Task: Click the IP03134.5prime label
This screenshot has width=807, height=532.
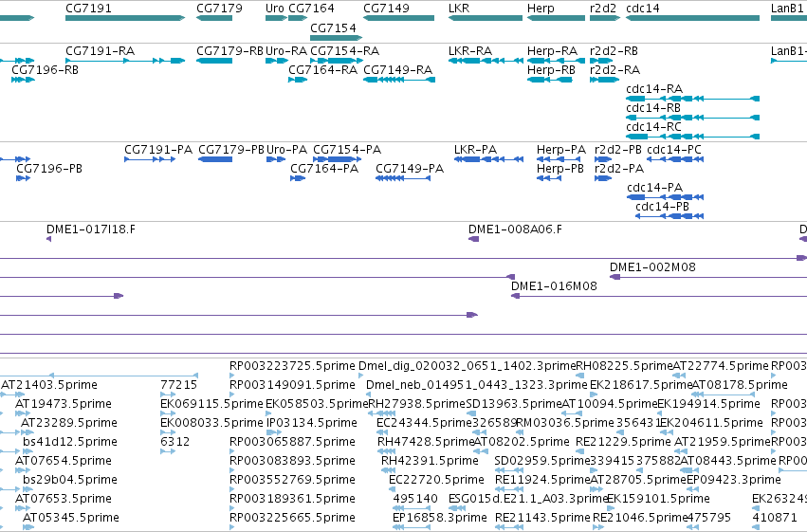Action: [311, 423]
